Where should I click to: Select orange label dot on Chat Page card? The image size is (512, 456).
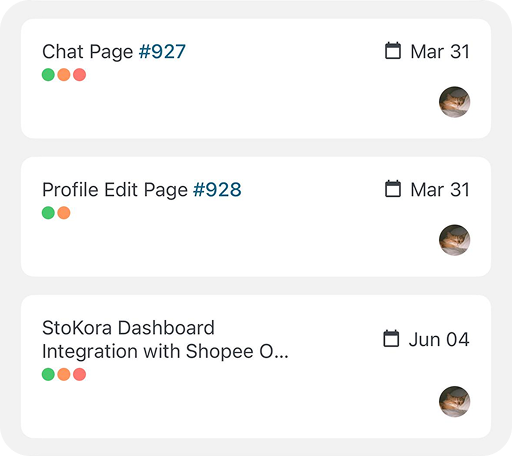coord(64,75)
